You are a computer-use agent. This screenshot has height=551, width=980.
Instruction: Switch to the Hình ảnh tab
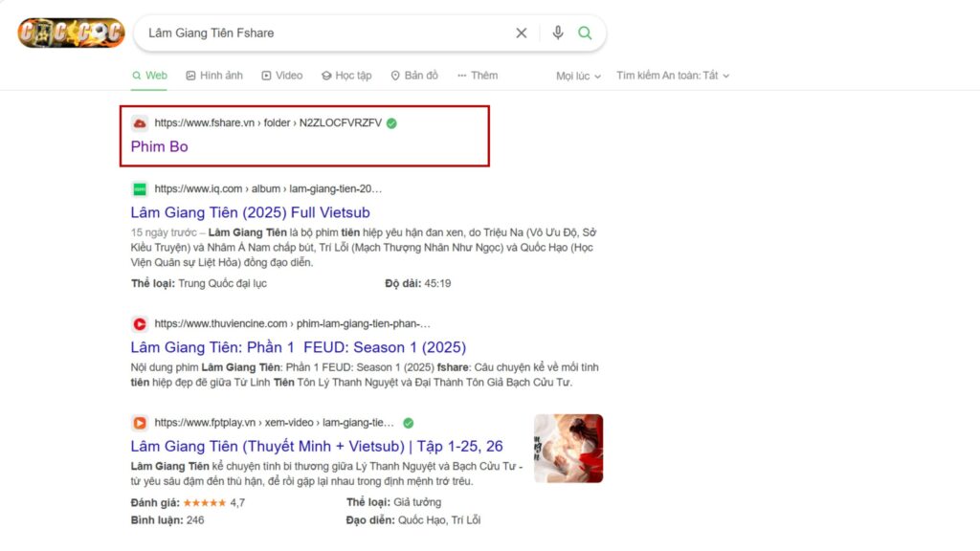click(x=214, y=76)
